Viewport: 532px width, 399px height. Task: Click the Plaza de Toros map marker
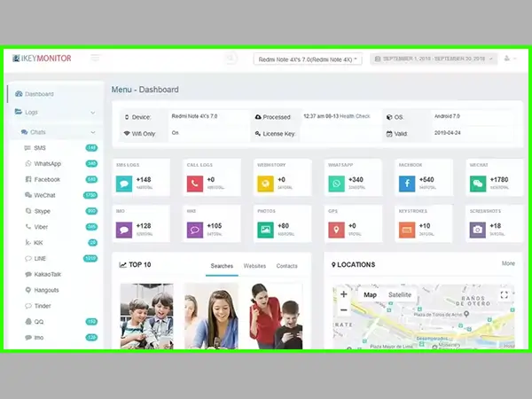(x=466, y=314)
